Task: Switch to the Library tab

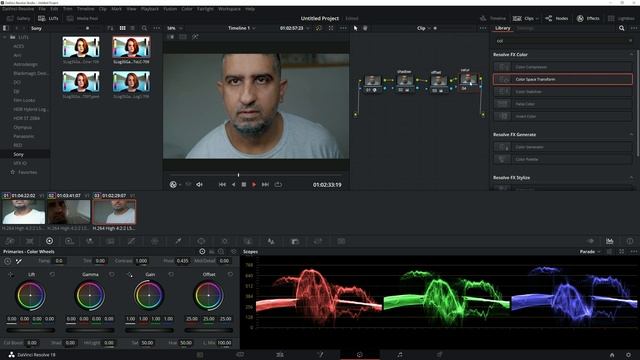Action: click(x=502, y=28)
